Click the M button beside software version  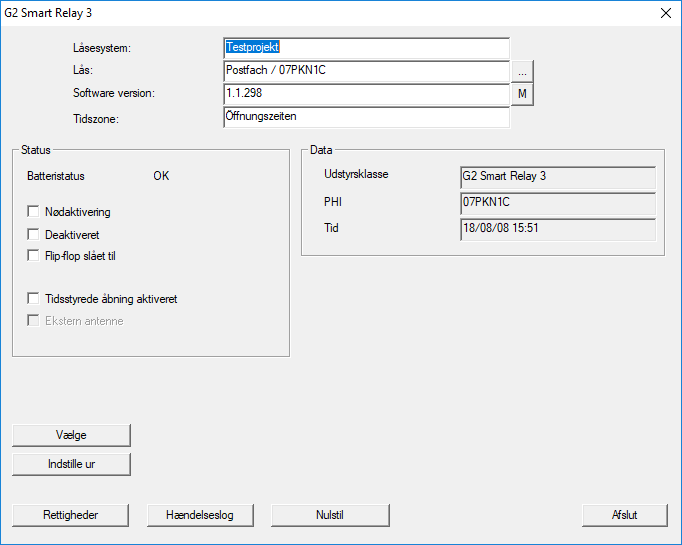coord(523,94)
